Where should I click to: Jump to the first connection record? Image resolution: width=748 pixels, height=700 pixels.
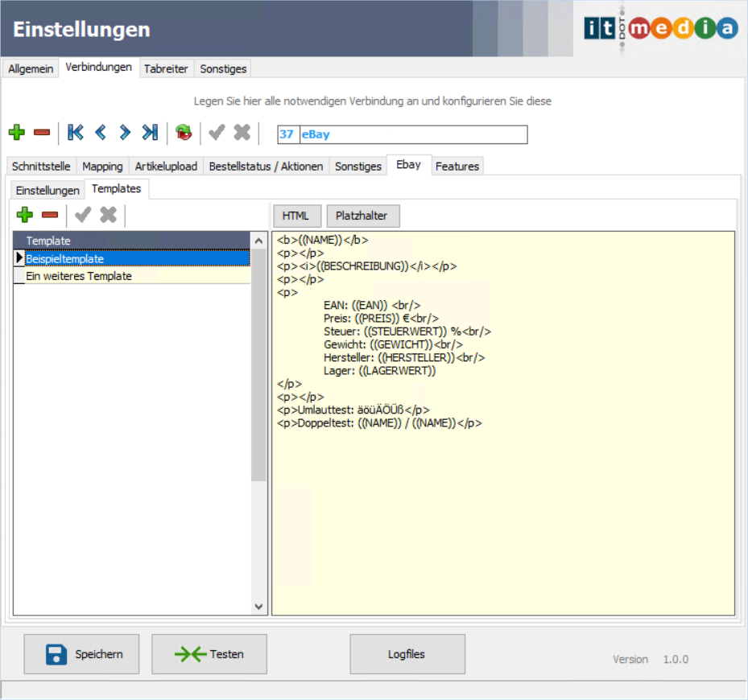(76, 133)
